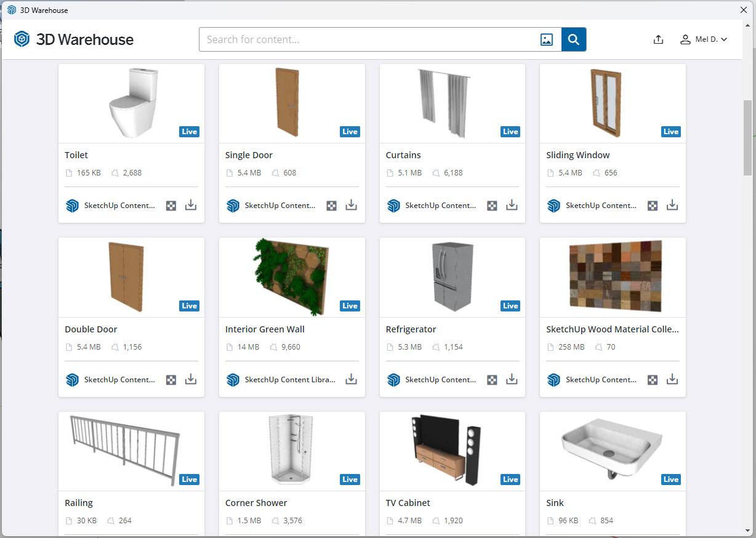Download the Interior Green Wall model

tap(351, 379)
